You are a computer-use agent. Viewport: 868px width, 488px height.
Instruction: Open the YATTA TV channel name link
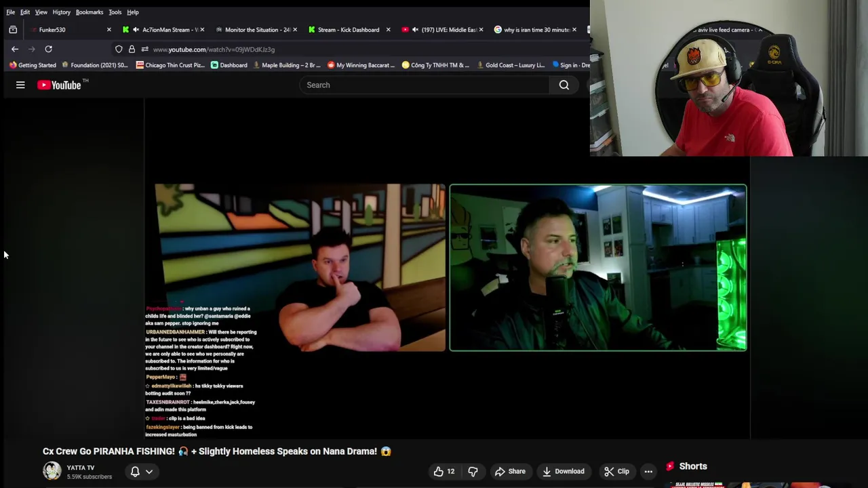tap(81, 468)
